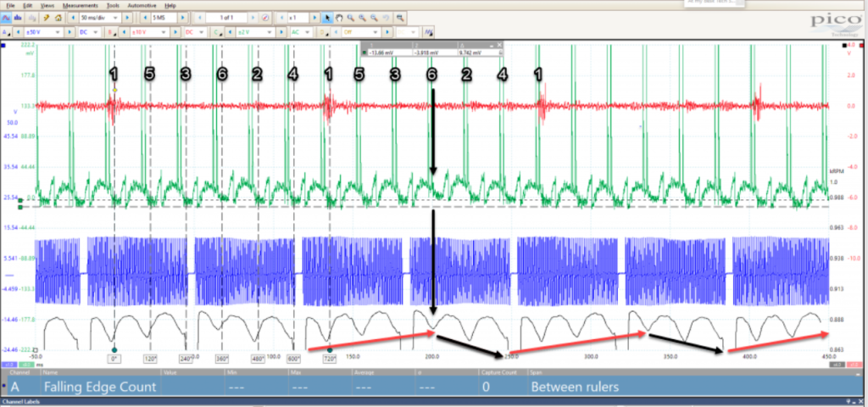Increase Channel C input range

(x=281, y=32)
